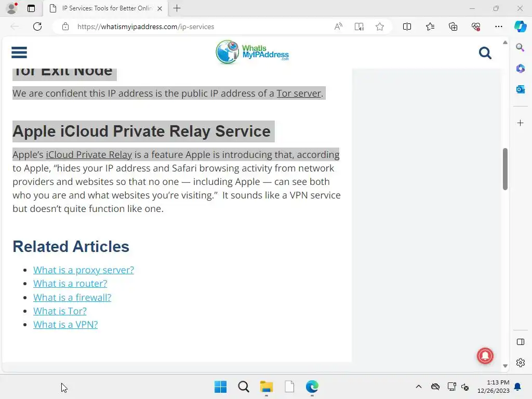Click the red notification bell
Image resolution: width=532 pixels, height=399 pixels.
pyautogui.click(x=485, y=355)
